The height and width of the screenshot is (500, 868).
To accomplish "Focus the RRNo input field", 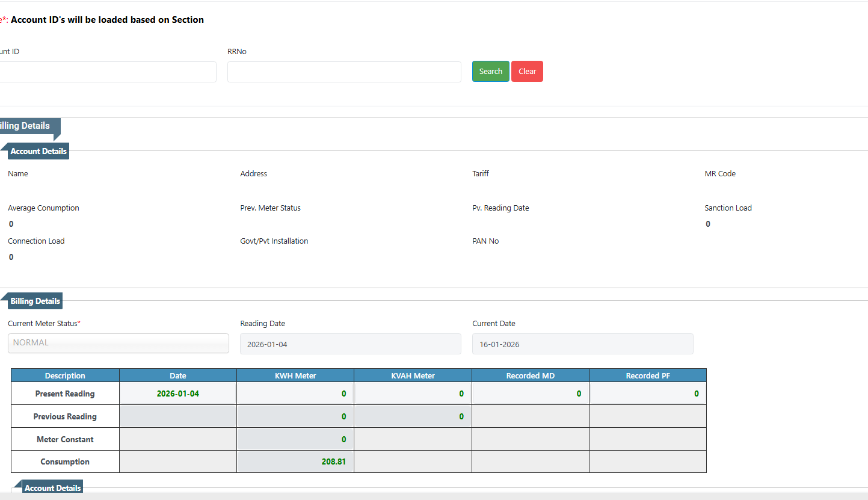I will pyautogui.click(x=344, y=72).
